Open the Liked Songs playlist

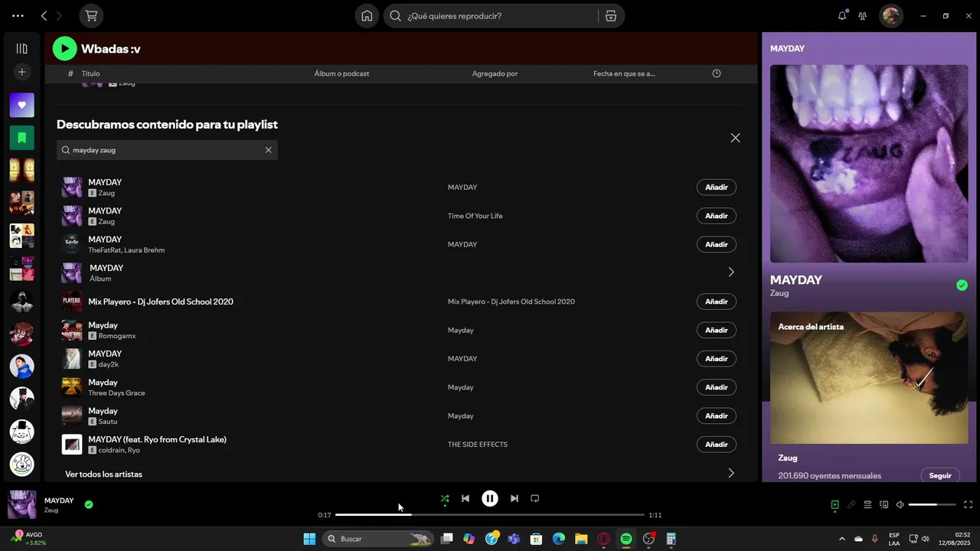point(21,105)
